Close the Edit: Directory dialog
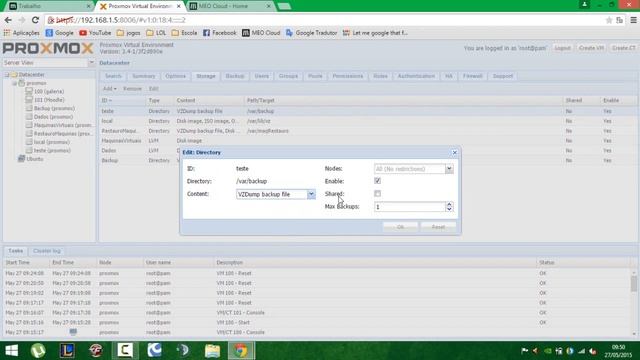The width and height of the screenshot is (640, 360). point(454,152)
